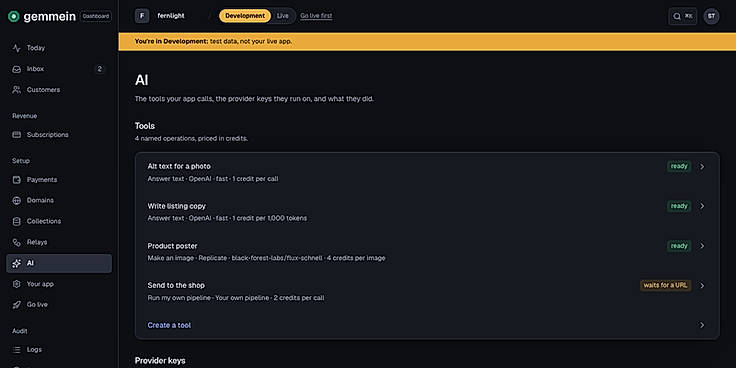Click ready badge on Product poster

tap(679, 246)
